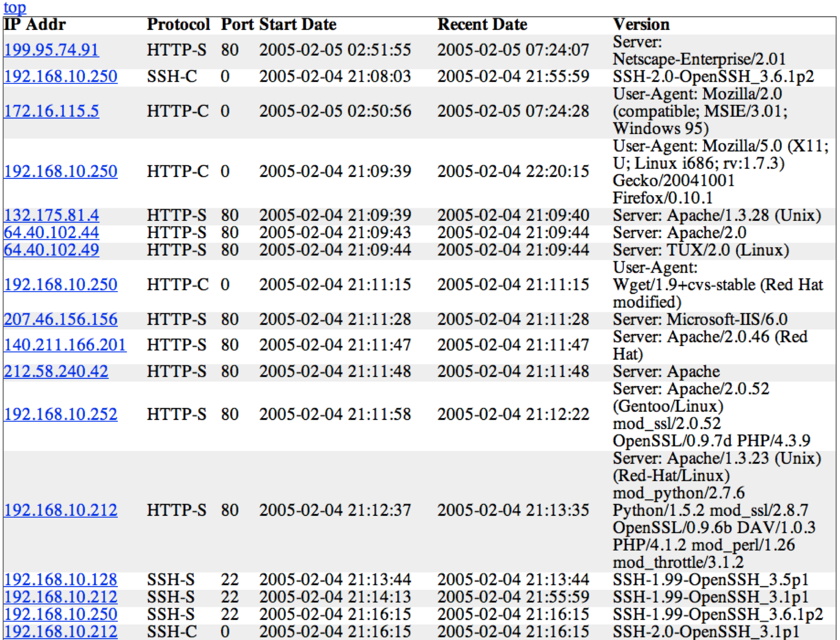The height and width of the screenshot is (640, 840).
Task: Click the 64.40.102.49 address link
Action: click(51, 250)
